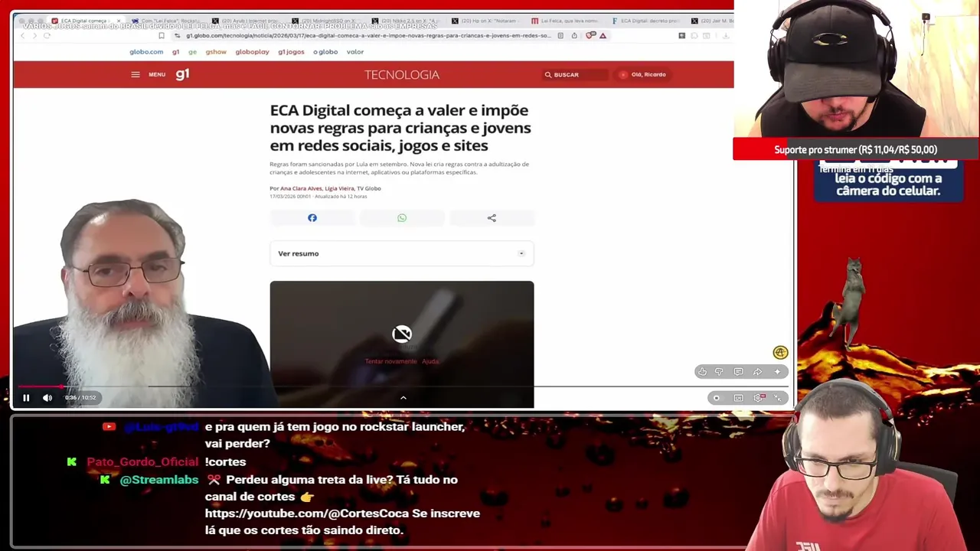Click the Suporte pro strumer donation bar
Viewport: 980px width, 551px height.
coord(856,149)
